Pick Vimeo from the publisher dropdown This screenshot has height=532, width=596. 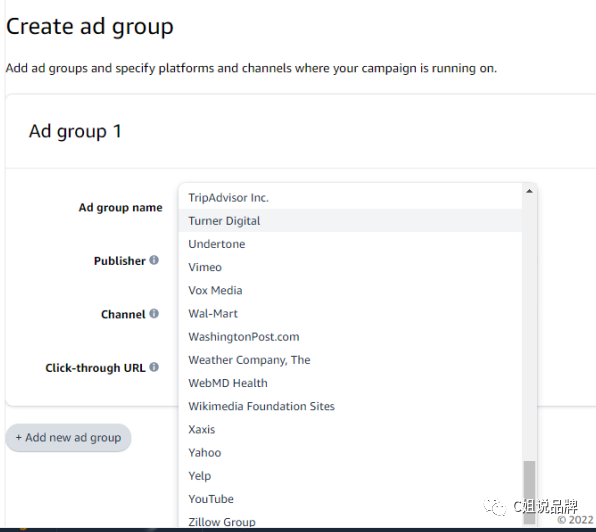click(x=350, y=267)
